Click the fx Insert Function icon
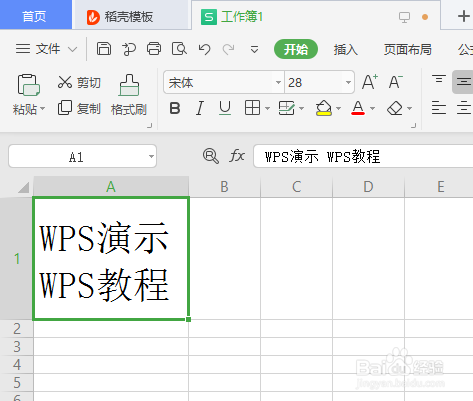The width and height of the screenshot is (473, 401). [x=237, y=156]
